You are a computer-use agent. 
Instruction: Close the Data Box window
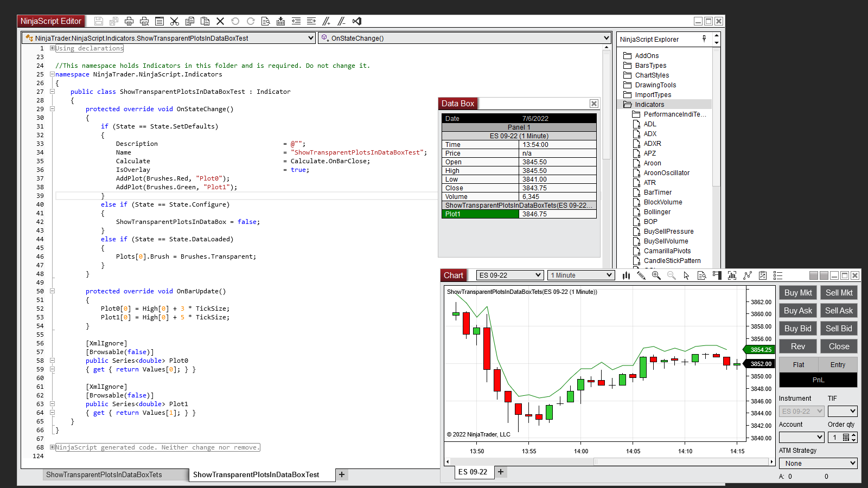pyautogui.click(x=594, y=104)
